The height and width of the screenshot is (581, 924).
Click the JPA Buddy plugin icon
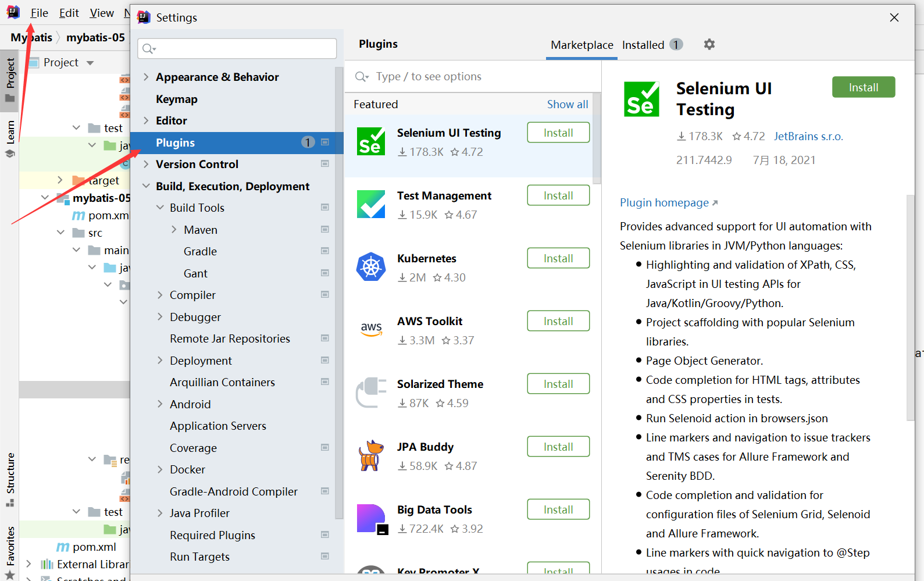point(371,455)
